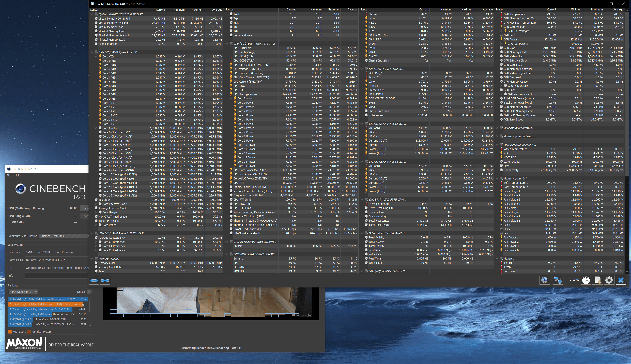The height and width of the screenshot is (364, 631).
Task: Collapse the Aquacomputer Octo group
Action: [x=497, y=178]
